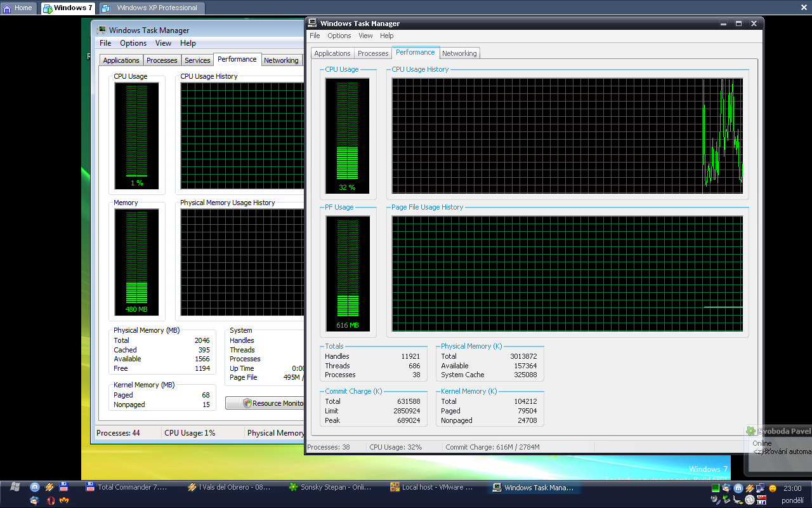Launch Maxthon browser from the quick launch

[35, 487]
